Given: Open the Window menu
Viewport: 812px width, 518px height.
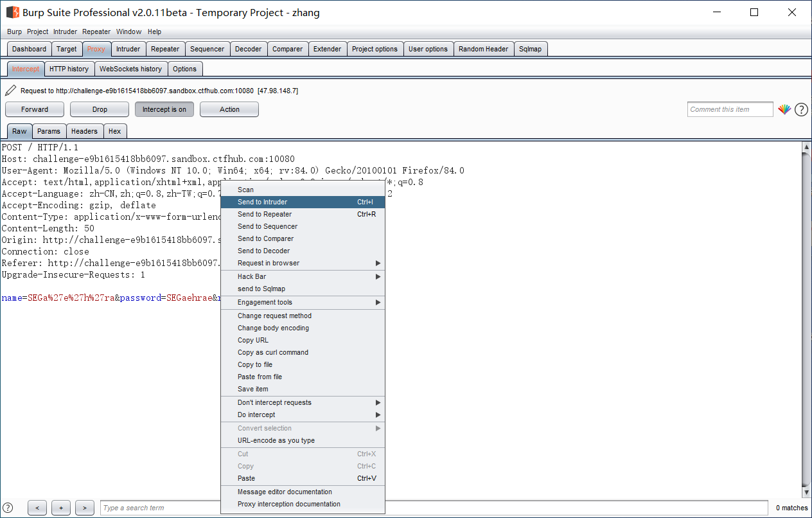Looking at the screenshot, I should click(x=129, y=31).
